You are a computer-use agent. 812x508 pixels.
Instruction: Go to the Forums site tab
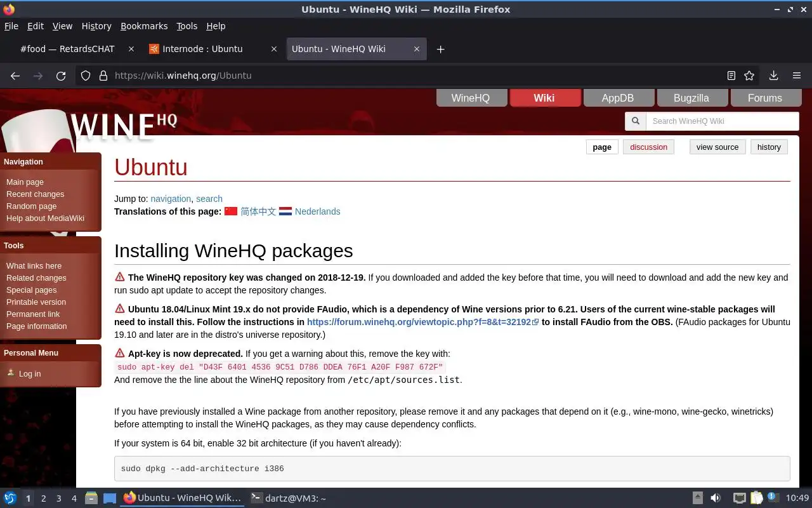(x=765, y=98)
